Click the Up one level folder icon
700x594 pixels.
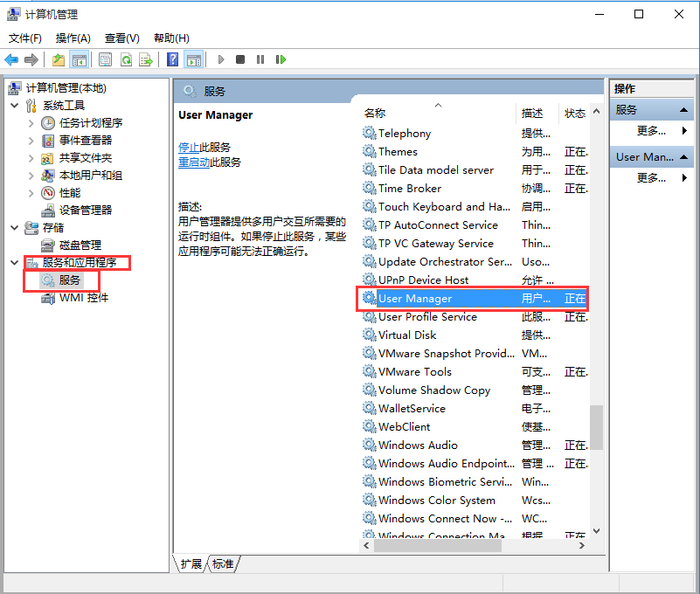59,59
